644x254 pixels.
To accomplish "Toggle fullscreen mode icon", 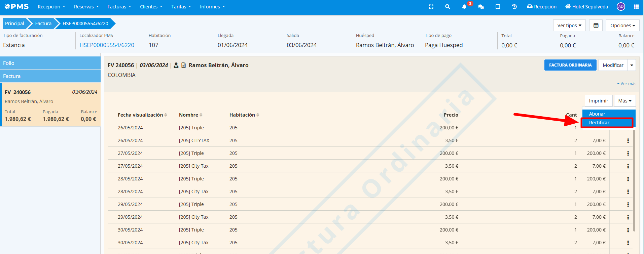I will pos(431,7).
